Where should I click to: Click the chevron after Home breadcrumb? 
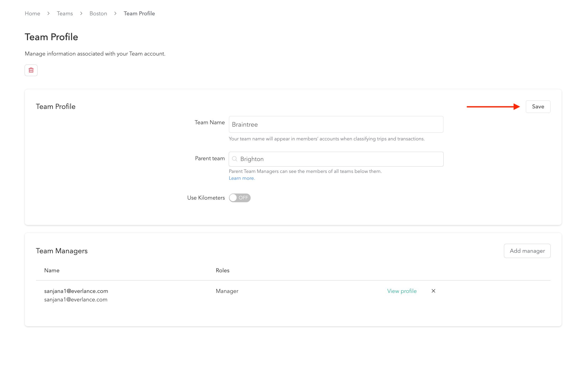tap(48, 13)
